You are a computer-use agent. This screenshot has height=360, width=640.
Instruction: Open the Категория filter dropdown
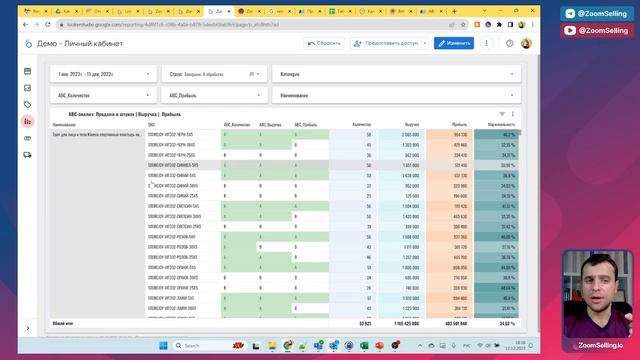coord(396,74)
